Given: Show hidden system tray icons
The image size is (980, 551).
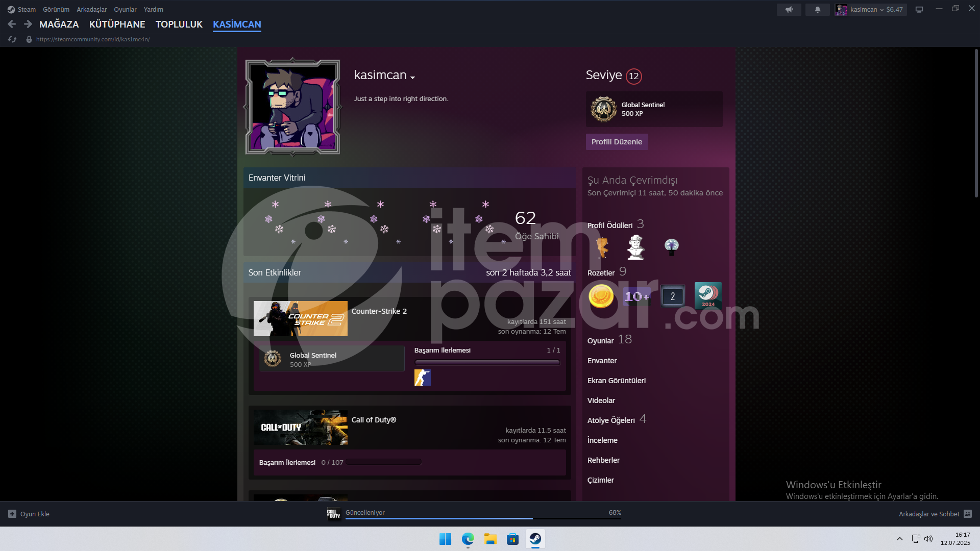Looking at the screenshot, I should click(x=900, y=539).
